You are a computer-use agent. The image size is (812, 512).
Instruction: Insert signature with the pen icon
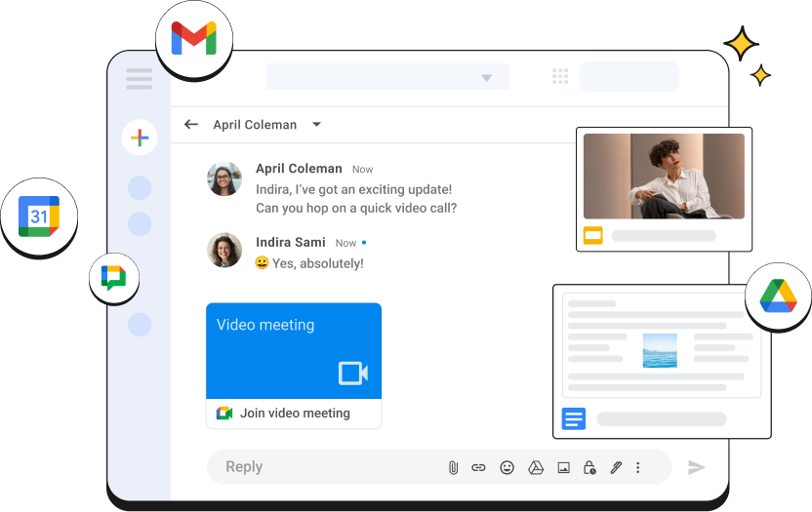point(616,468)
